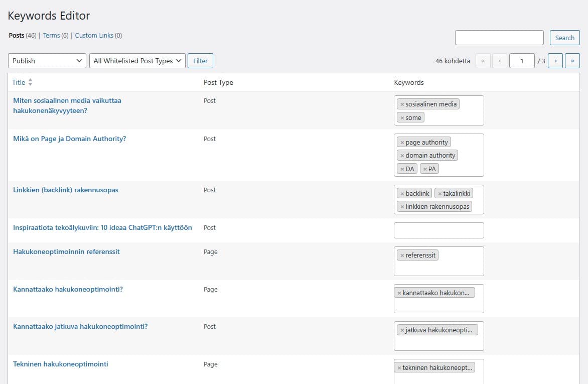Click the empty keywords box for Inspiraatiota row
This screenshot has width=588, height=384.
point(439,230)
